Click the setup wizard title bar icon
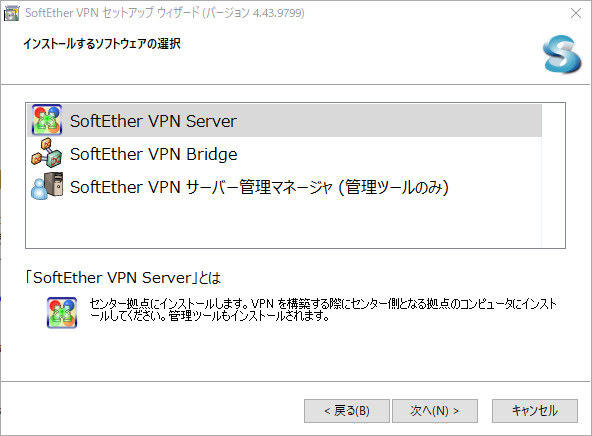This screenshot has height=436, width=592. [11, 13]
